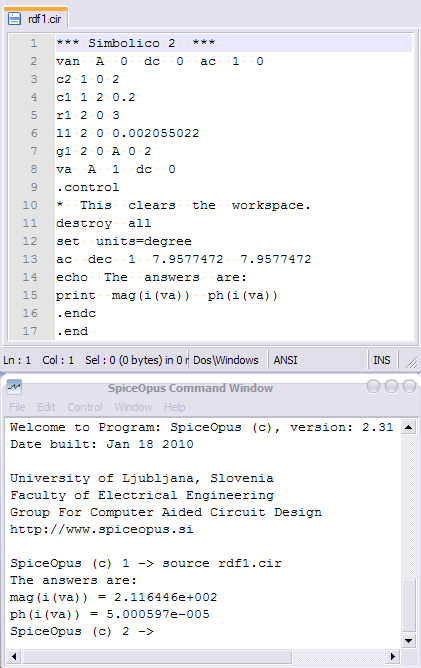Click line number 17 in the editor margin
421x668 pixels.
click(30, 331)
